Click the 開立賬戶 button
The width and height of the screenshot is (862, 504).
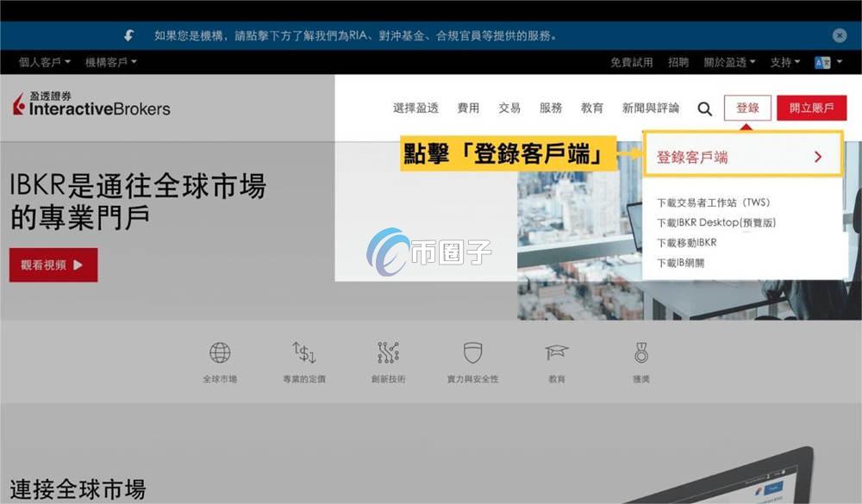click(x=810, y=109)
